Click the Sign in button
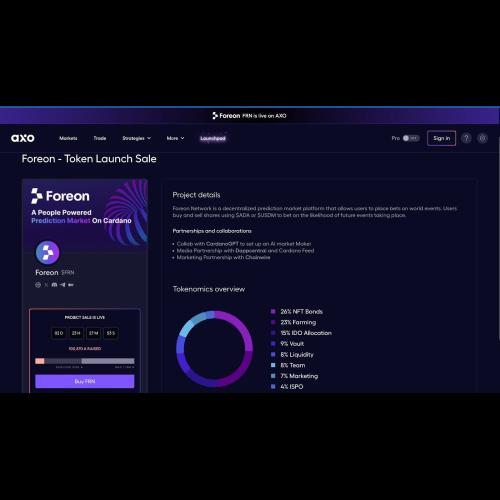The height and width of the screenshot is (500, 500). 442,138
